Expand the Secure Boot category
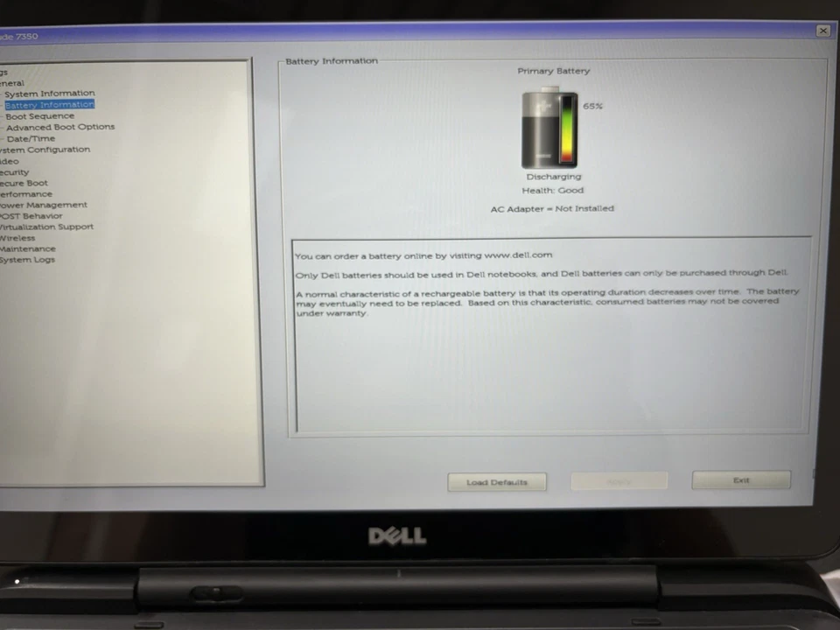 pyautogui.click(x=24, y=184)
